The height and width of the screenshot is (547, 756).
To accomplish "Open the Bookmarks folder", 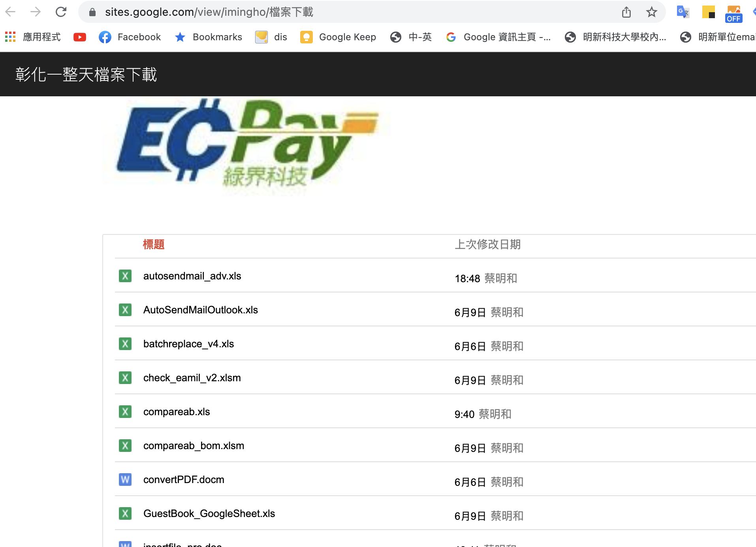I will [209, 37].
